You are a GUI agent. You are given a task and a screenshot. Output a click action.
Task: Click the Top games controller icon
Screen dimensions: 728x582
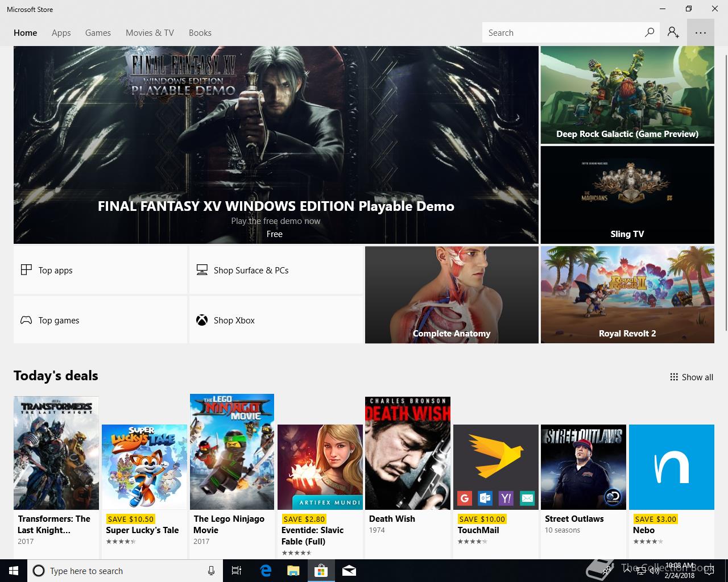coord(26,320)
